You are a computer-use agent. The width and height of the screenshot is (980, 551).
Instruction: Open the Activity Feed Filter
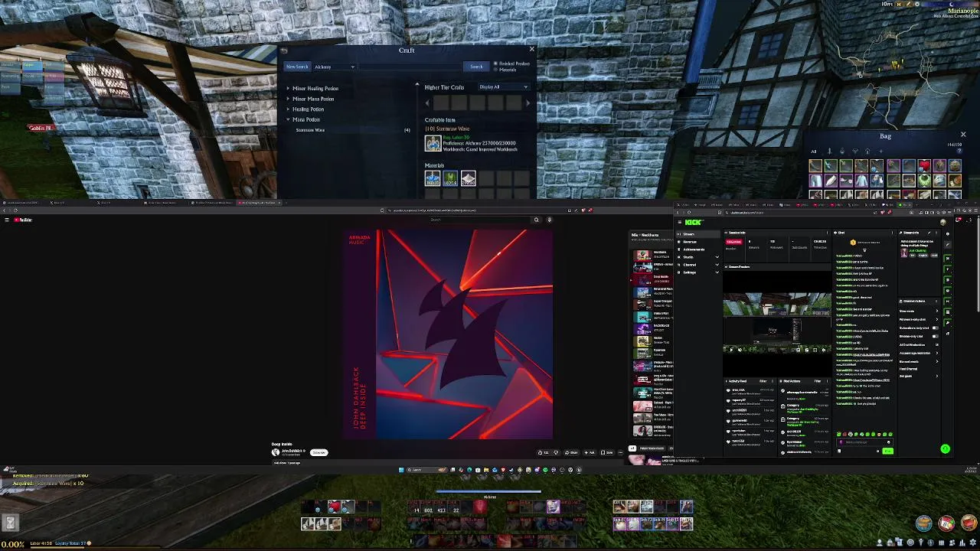click(x=763, y=381)
